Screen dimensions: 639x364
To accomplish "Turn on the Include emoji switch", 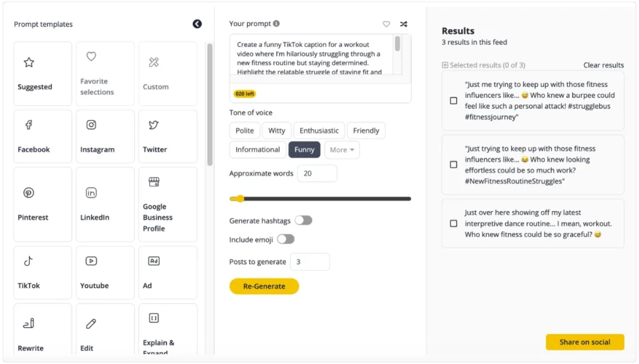I will pos(286,239).
